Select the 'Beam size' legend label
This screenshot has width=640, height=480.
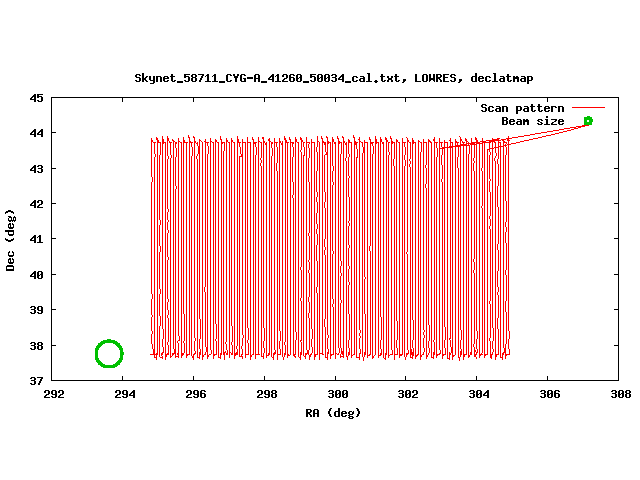point(533,121)
